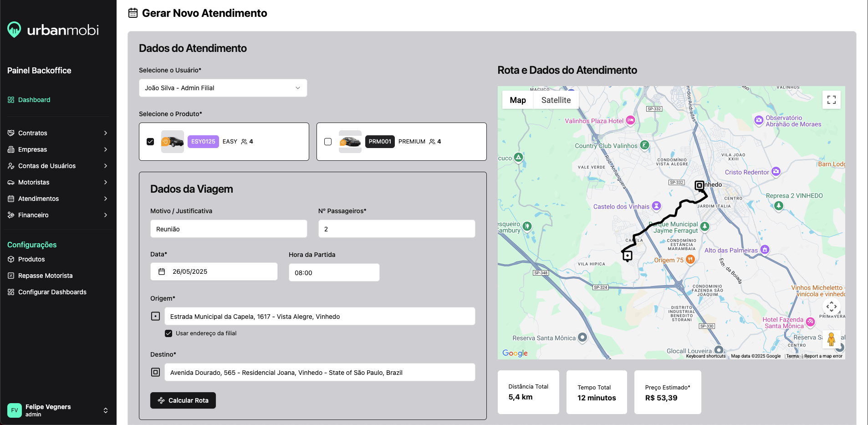Click the urbanmobi logo icon
Image resolution: width=868 pixels, height=425 pixels.
pyautogui.click(x=15, y=30)
